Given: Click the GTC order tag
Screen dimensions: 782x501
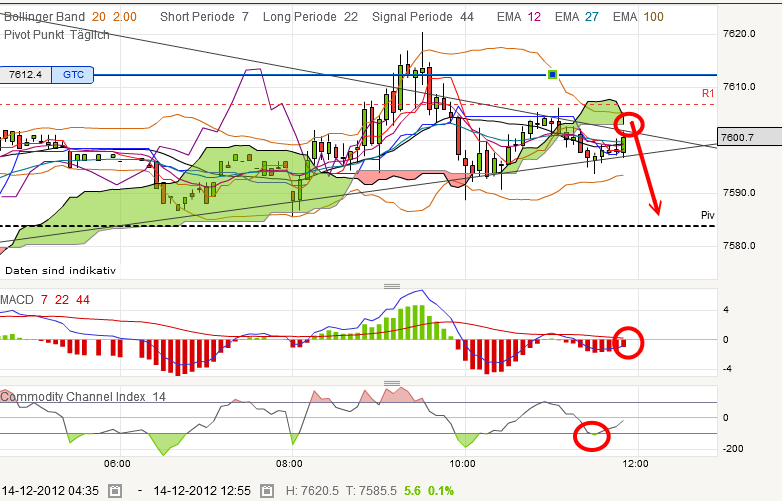Looking at the screenshot, I should 73,75.
